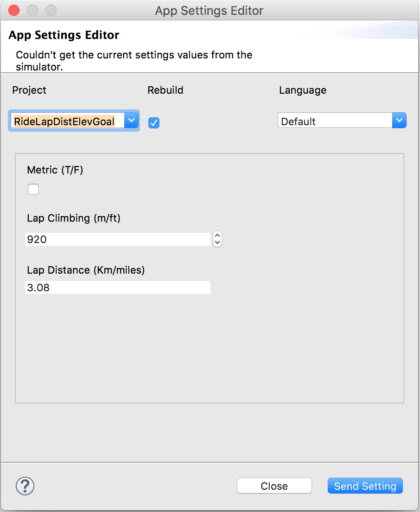Click the Close button
Screen dimensions: 420x512
point(274,486)
